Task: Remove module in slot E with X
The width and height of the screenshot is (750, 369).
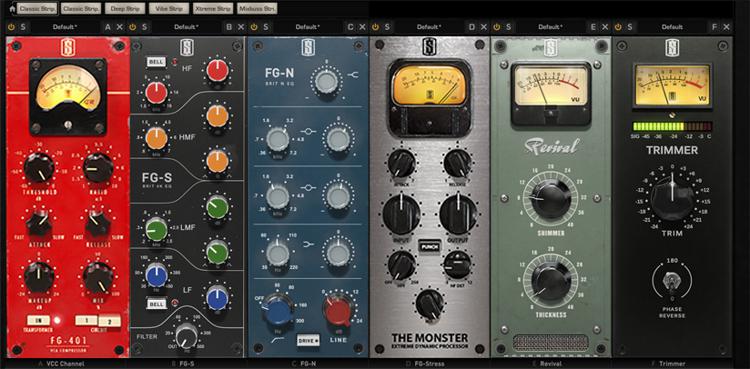Action: coord(605,27)
